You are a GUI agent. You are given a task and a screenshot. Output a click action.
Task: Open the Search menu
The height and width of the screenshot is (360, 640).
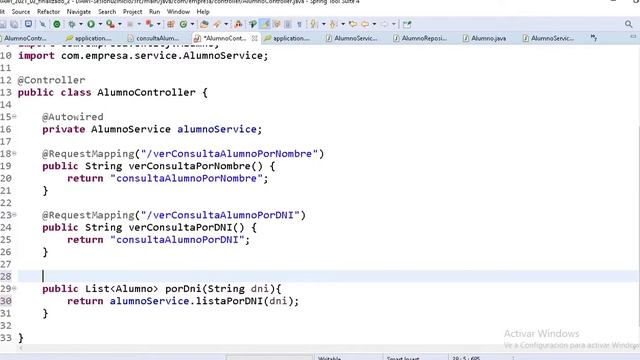pos(107,11)
